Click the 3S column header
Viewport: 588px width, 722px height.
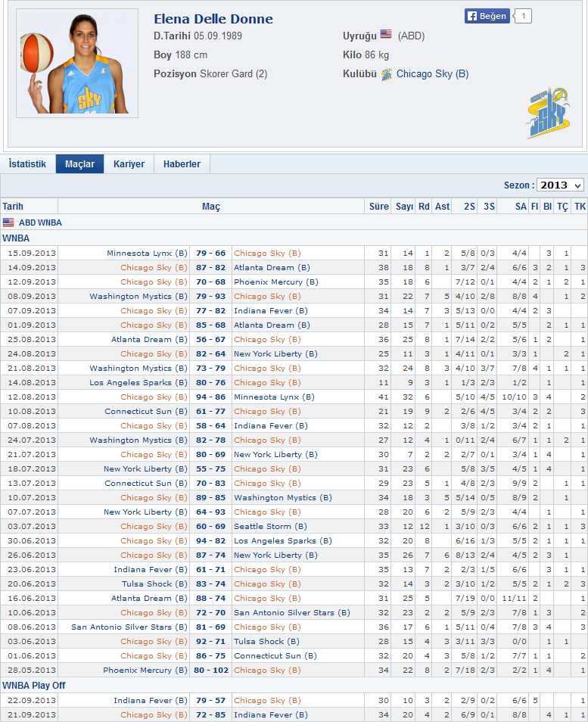(x=489, y=207)
